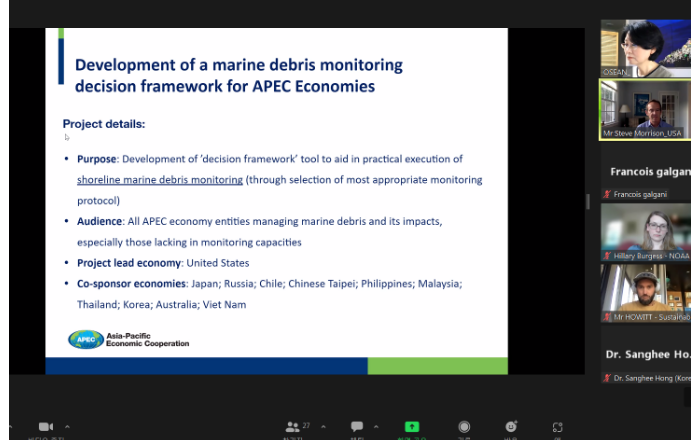Click the green share screen button
This screenshot has width=691, height=440.
coord(412,426)
